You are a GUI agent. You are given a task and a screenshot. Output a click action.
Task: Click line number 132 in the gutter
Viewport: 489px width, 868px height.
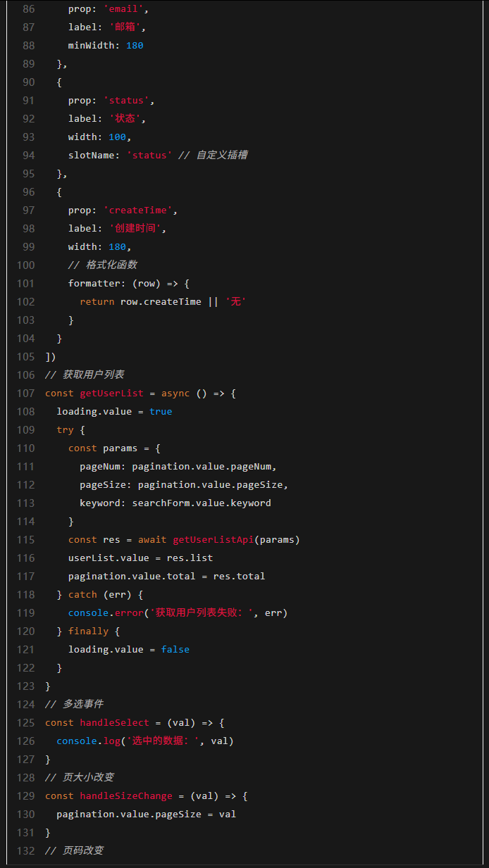click(x=25, y=851)
